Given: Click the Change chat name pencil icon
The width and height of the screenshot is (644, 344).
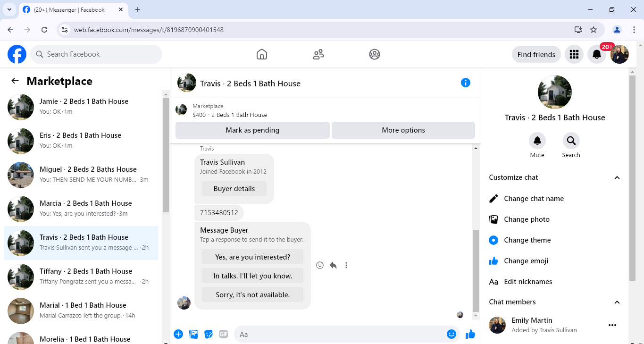Looking at the screenshot, I should tap(493, 199).
